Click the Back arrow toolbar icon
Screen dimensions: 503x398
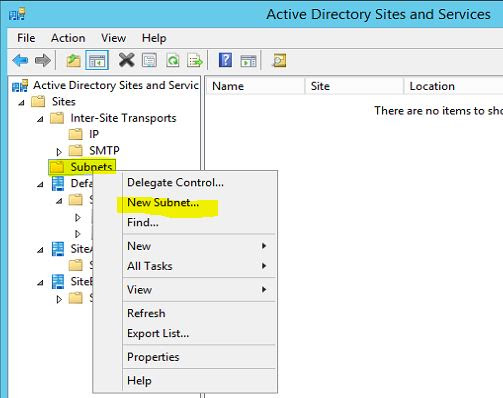20,60
